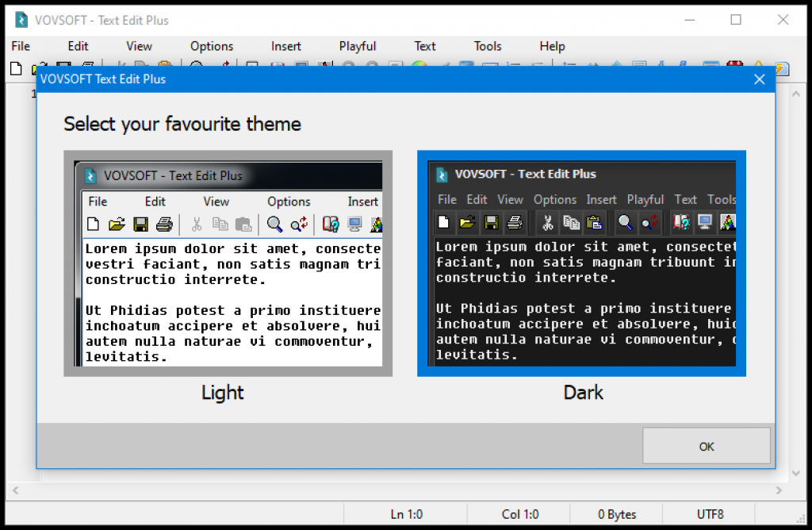Click the UTF8 encoding status bar field
Screen dimensions: 812x530
[710, 514]
